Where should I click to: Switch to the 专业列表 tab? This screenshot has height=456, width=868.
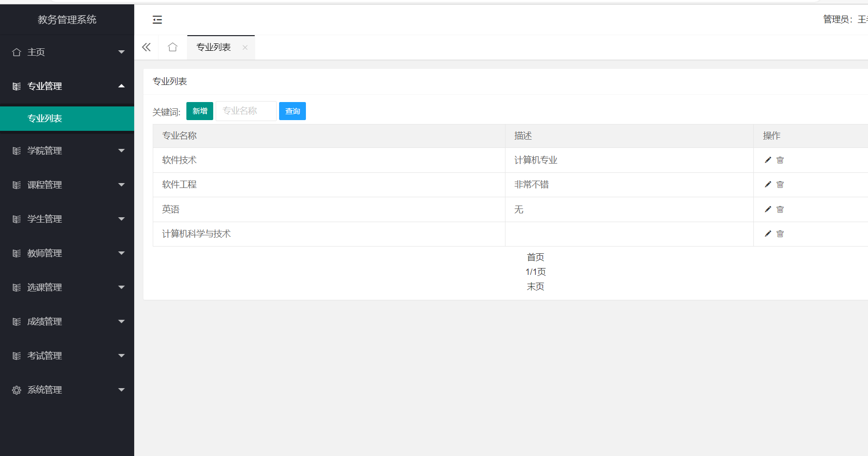click(x=214, y=47)
